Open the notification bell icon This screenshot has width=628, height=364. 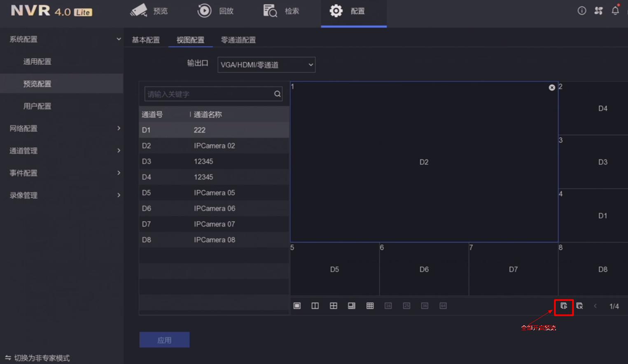pos(615,11)
